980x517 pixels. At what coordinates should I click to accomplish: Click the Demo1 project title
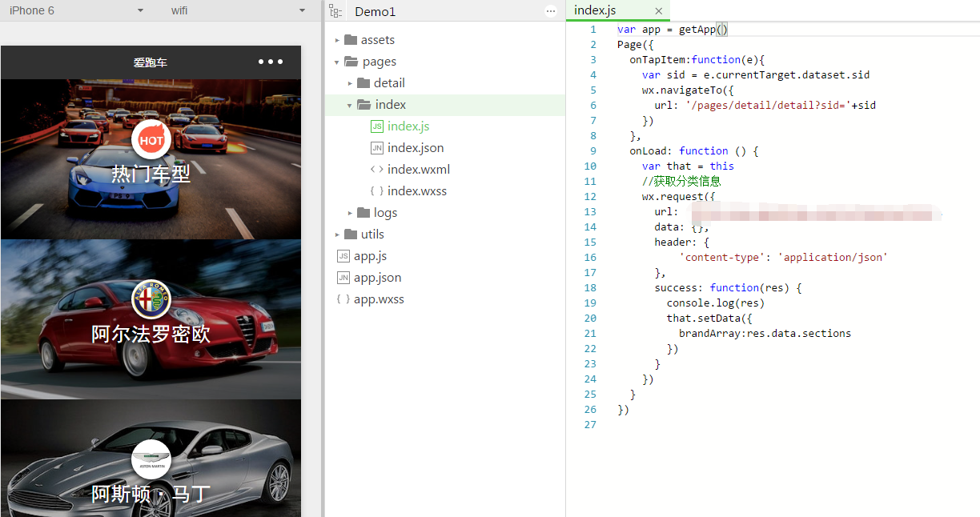[376, 11]
